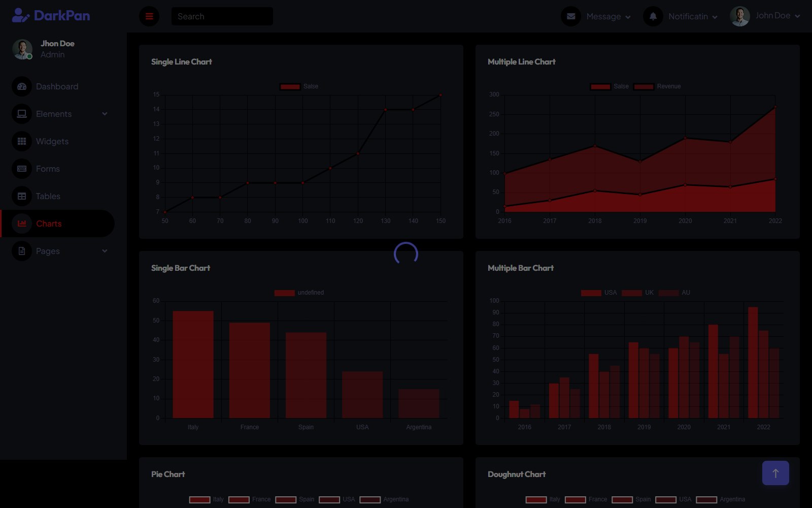
Task: Expand the Pages submenu chevron
Action: tap(105, 251)
